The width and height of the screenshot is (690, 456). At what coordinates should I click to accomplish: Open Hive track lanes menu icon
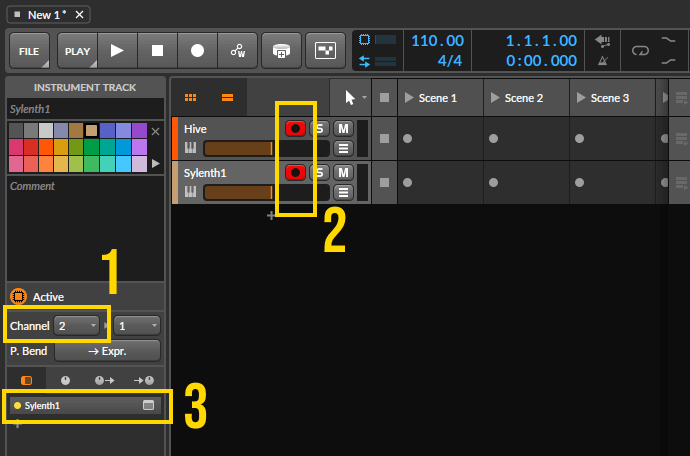click(x=343, y=149)
